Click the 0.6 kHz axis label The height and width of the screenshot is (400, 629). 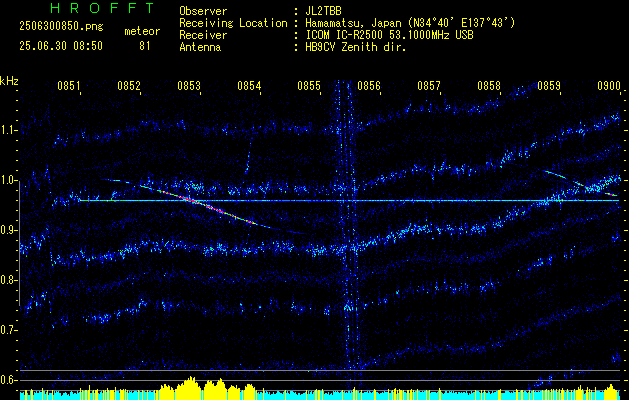[8, 380]
